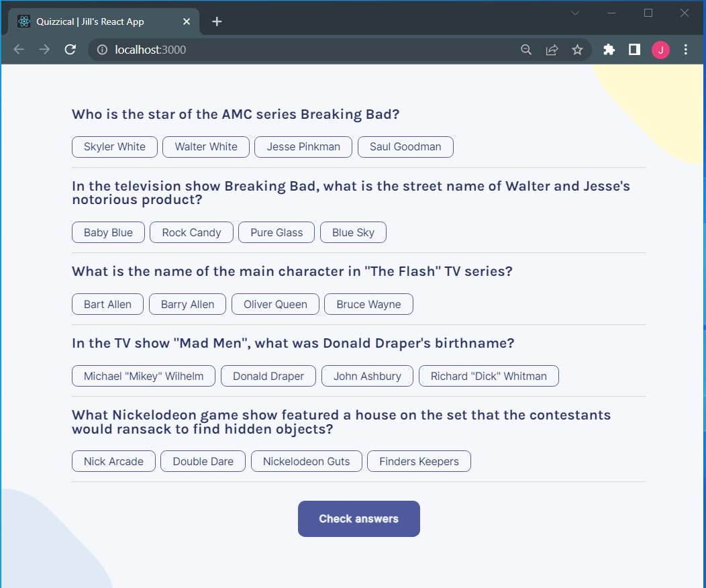This screenshot has width=706, height=588.
Task: Open the browser extensions puzzle icon
Action: point(609,49)
